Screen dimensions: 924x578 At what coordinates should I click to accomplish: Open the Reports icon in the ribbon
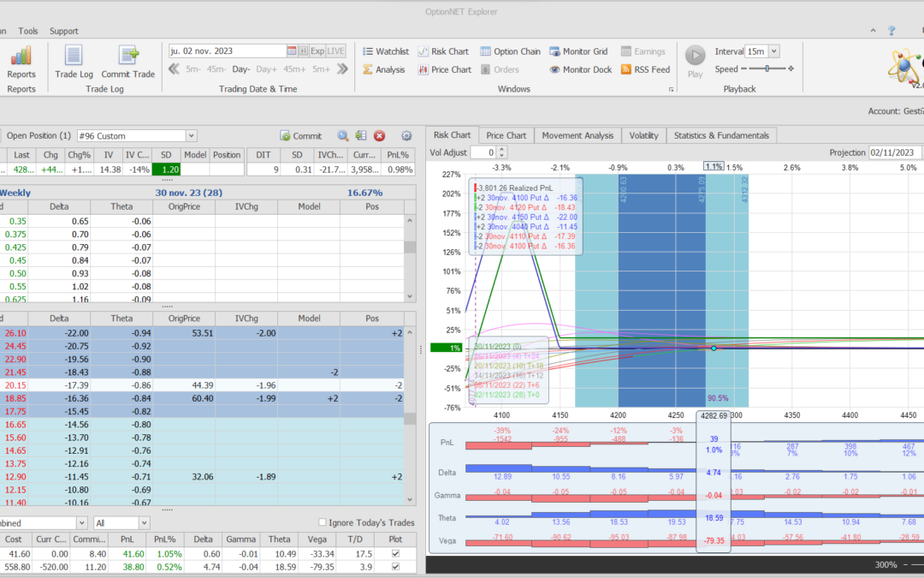pyautogui.click(x=21, y=62)
